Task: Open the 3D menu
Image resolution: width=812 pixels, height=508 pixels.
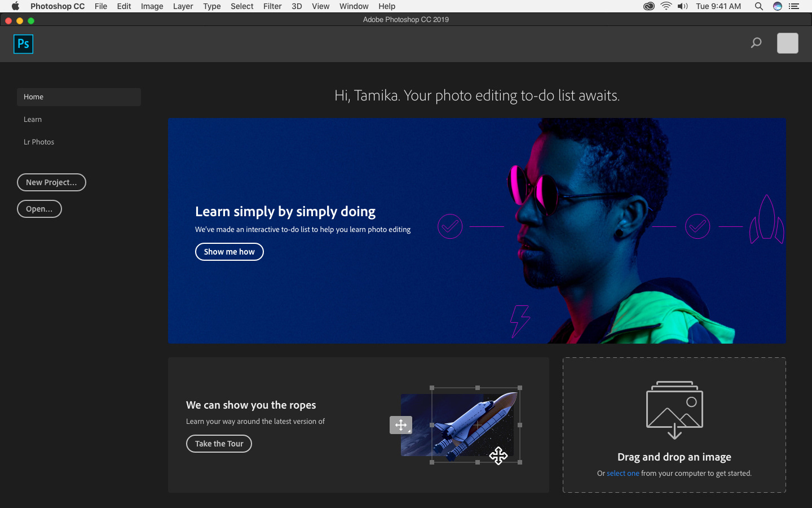Action: [297, 6]
